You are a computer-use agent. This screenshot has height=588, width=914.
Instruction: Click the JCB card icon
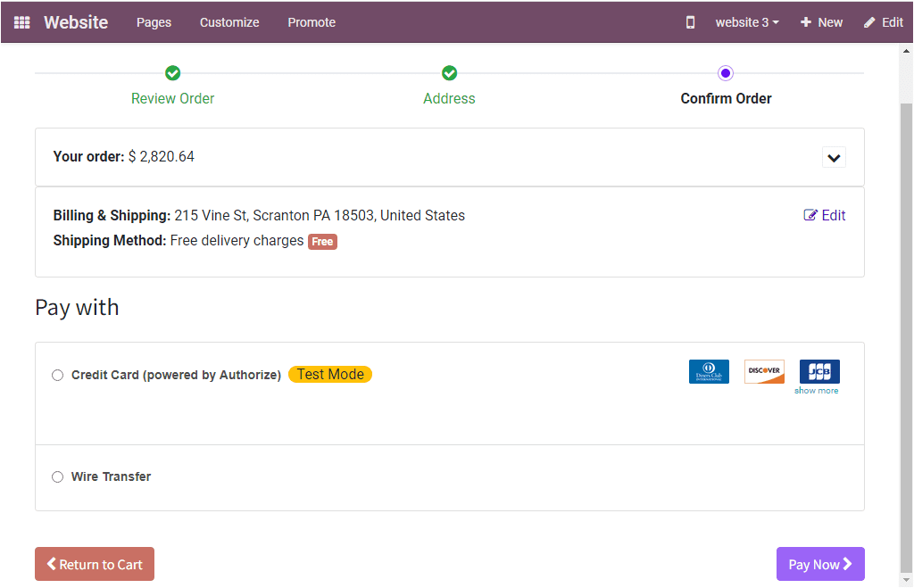(x=818, y=370)
